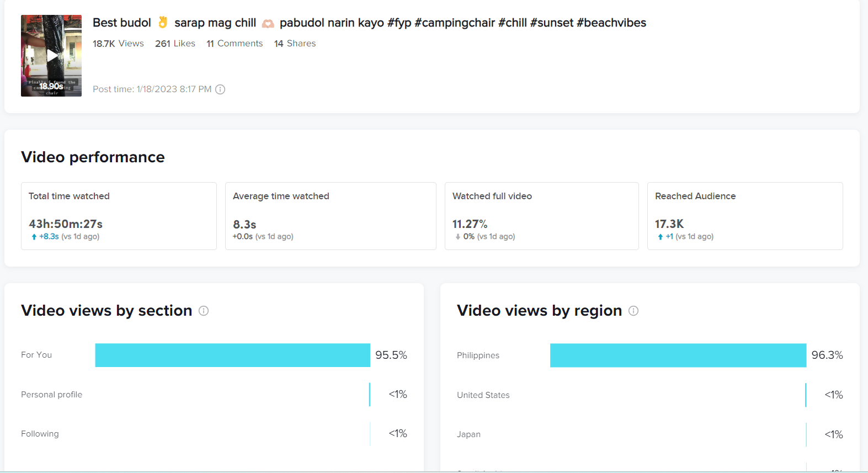Viewport: 868px width, 473px height.
Task: Click the #beachvibes hashtag
Action: (x=611, y=23)
